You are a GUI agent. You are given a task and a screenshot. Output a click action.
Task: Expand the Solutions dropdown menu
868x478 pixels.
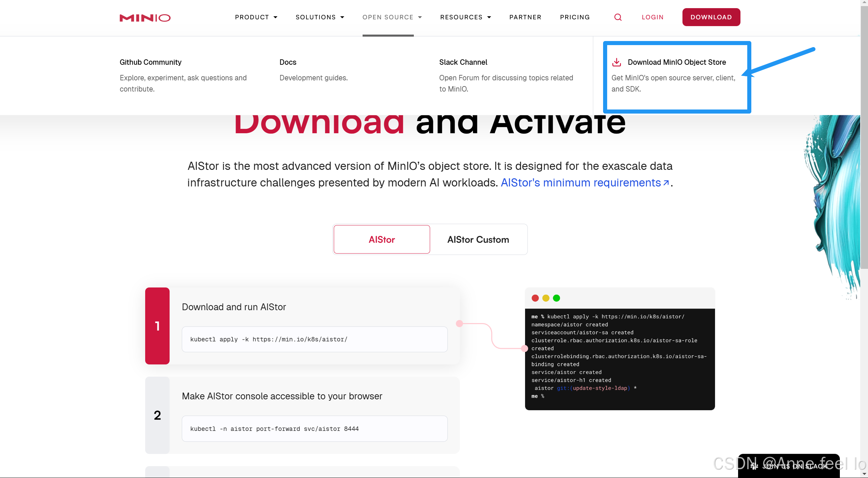point(320,17)
